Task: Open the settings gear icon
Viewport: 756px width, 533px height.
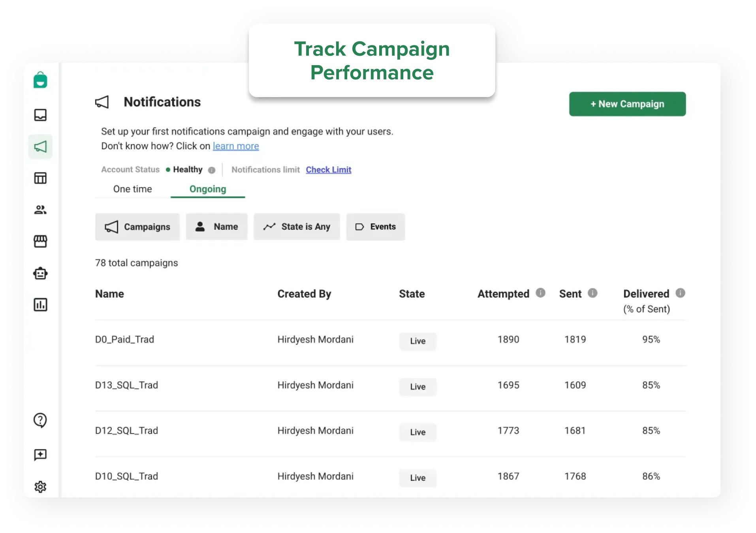Action: 40,486
